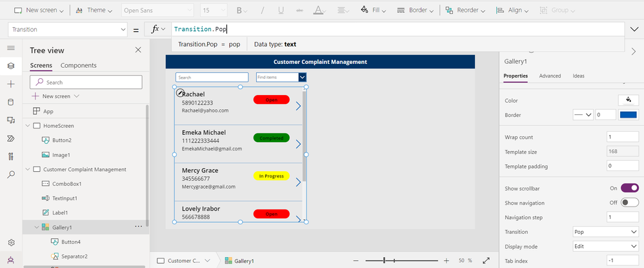Image resolution: width=644 pixels, height=268 pixels.
Task: Click the arrow next to Emeka Michael
Action: pos(298,144)
